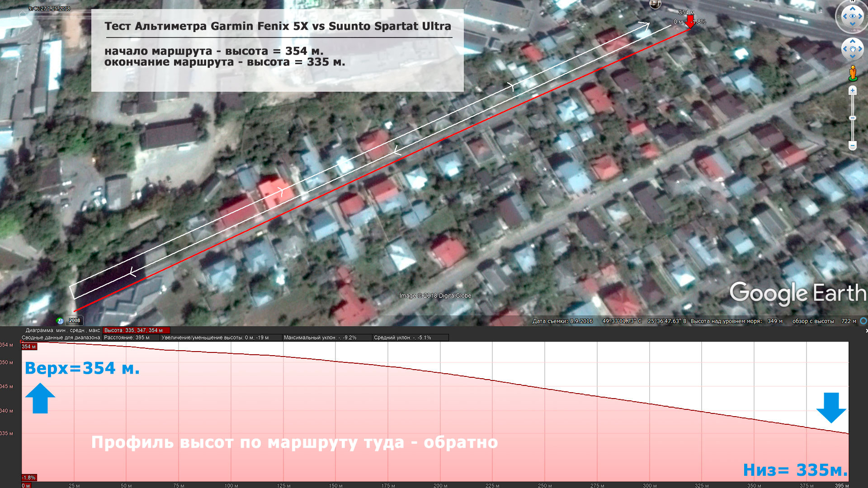Pan the map left with the hand joystick
The width and height of the screenshot is (868, 488).
(844, 49)
